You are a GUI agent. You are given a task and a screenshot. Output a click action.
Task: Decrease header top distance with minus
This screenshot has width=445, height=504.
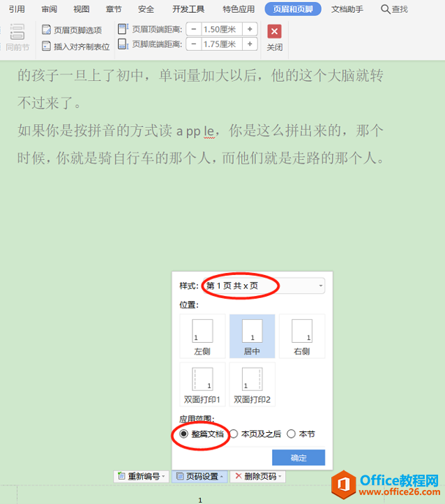(x=194, y=29)
